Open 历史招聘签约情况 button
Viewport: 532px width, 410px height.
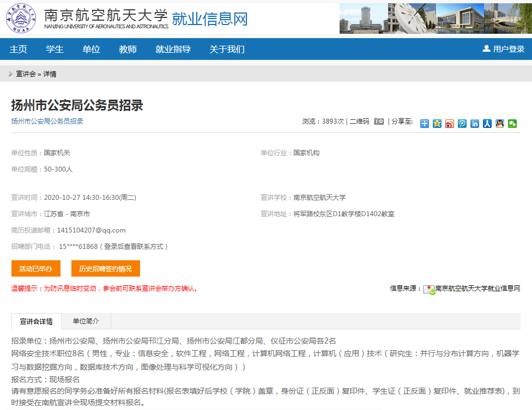(106, 268)
